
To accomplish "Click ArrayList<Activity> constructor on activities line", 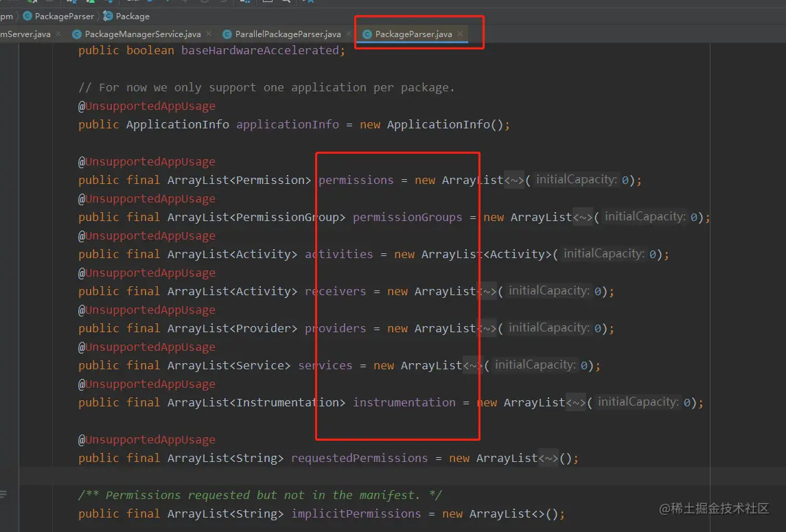I will (x=486, y=254).
